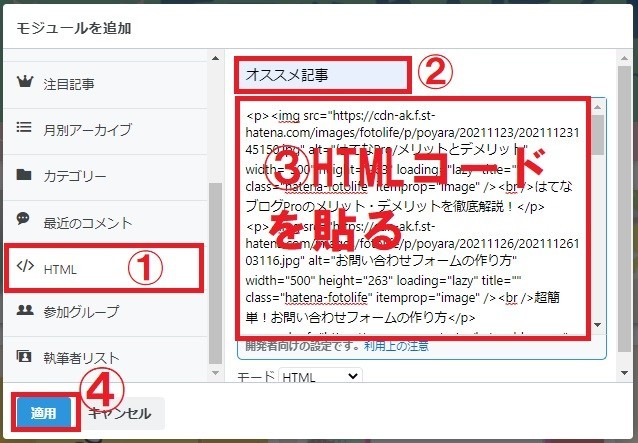The image size is (638, 443).
Task: Click the people icon beside 参加グループ
Action: click(x=25, y=310)
